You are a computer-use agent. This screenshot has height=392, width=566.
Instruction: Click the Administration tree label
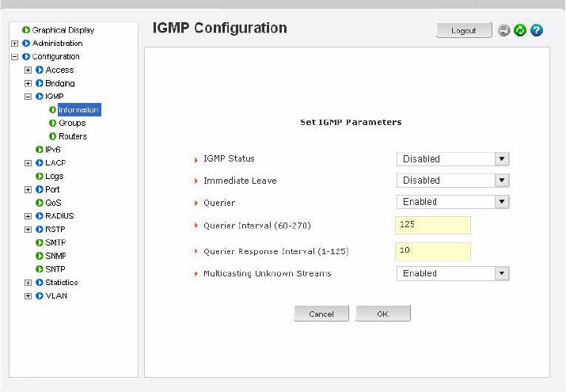click(x=58, y=44)
